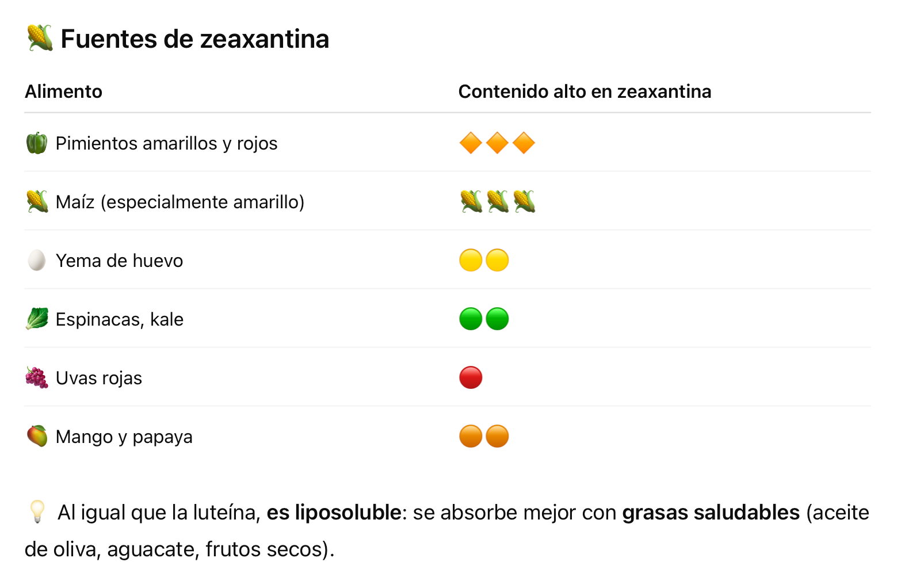Click the single red circle for Uvas rojas

point(471,378)
